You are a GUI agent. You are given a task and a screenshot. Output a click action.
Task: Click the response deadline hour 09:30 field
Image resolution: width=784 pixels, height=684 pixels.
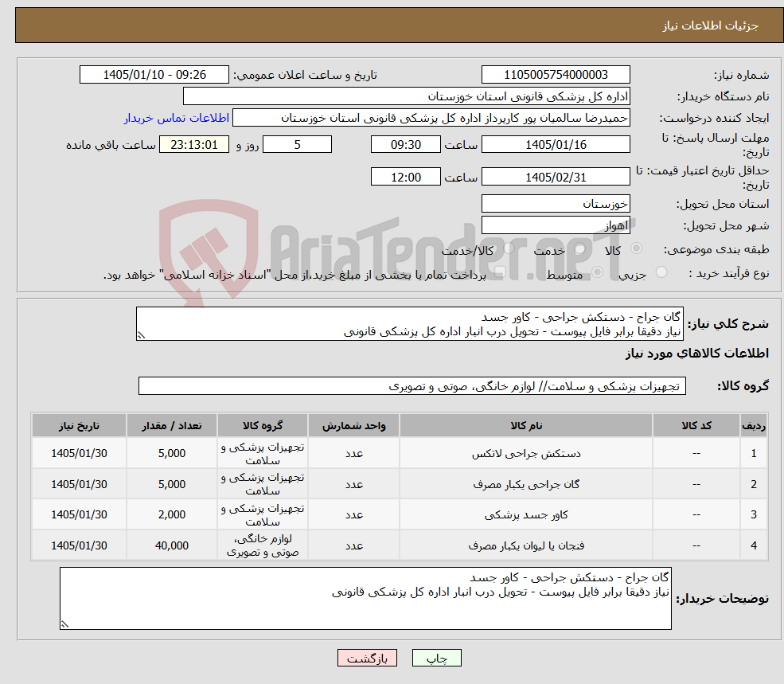[405, 145]
